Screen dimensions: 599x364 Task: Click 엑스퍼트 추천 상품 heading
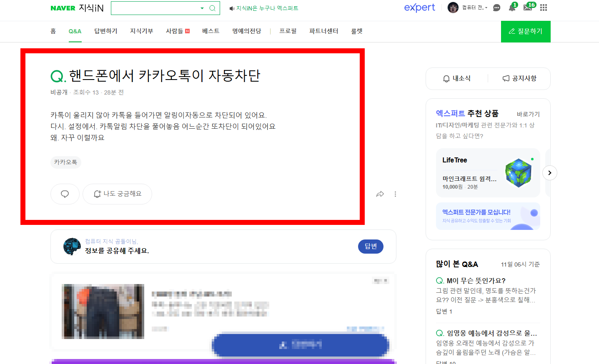tap(467, 113)
